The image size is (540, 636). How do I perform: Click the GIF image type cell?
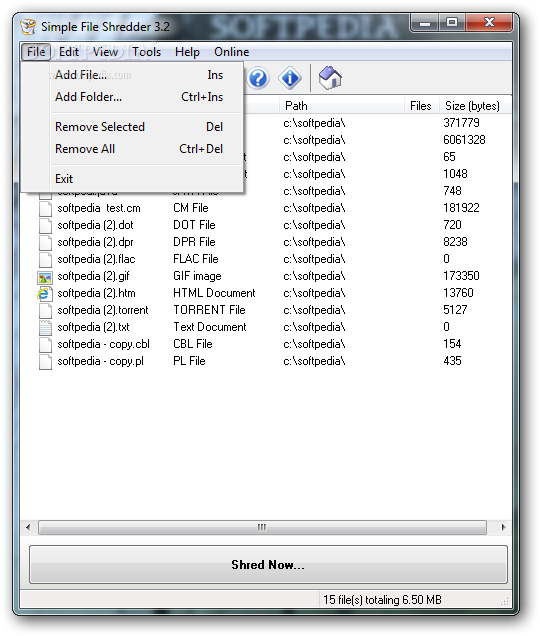tap(198, 277)
